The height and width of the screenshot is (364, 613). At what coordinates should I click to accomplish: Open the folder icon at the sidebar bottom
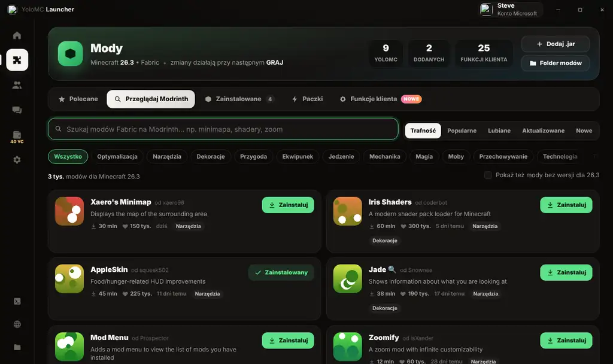point(17,347)
